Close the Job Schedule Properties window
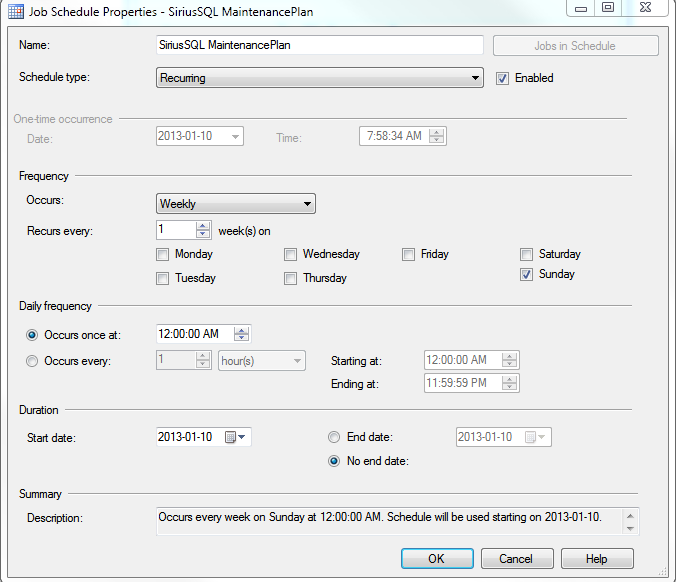Viewport: 676px width, 582px height. [645, 8]
